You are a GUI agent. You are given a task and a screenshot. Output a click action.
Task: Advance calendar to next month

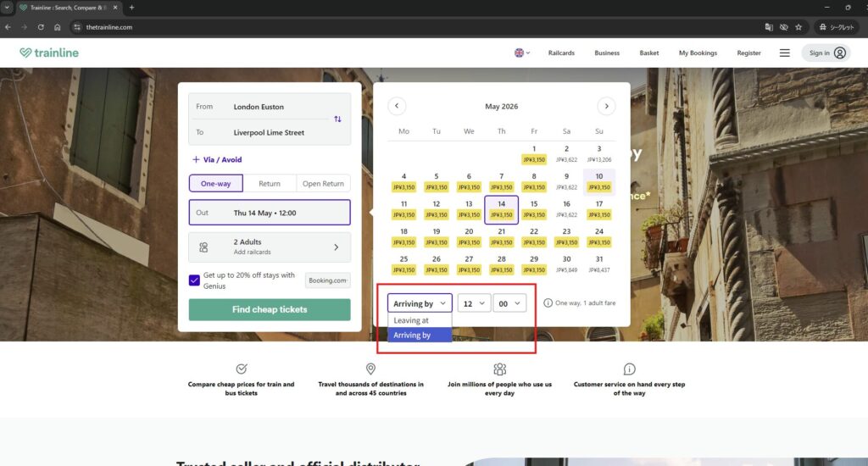pyautogui.click(x=606, y=106)
